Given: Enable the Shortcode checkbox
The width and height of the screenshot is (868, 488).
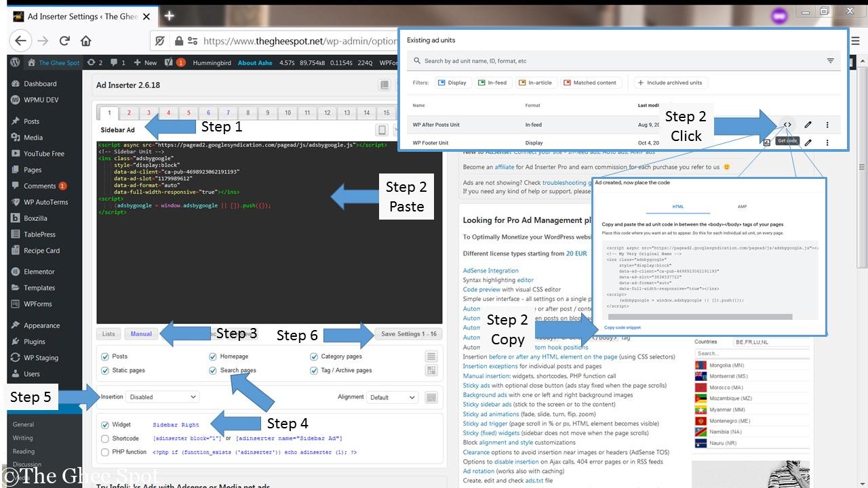Looking at the screenshot, I should click(x=104, y=439).
